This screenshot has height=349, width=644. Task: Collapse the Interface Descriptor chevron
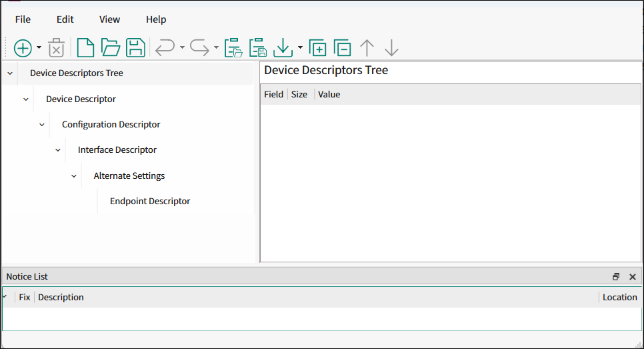coord(58,150)
